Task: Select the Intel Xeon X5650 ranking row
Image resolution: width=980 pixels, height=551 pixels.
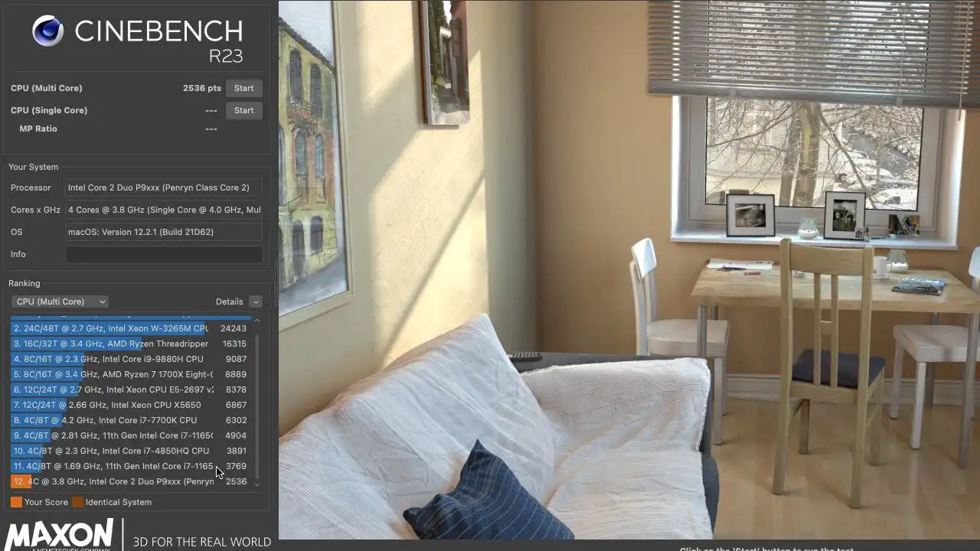Action: (x=130, y=405)
